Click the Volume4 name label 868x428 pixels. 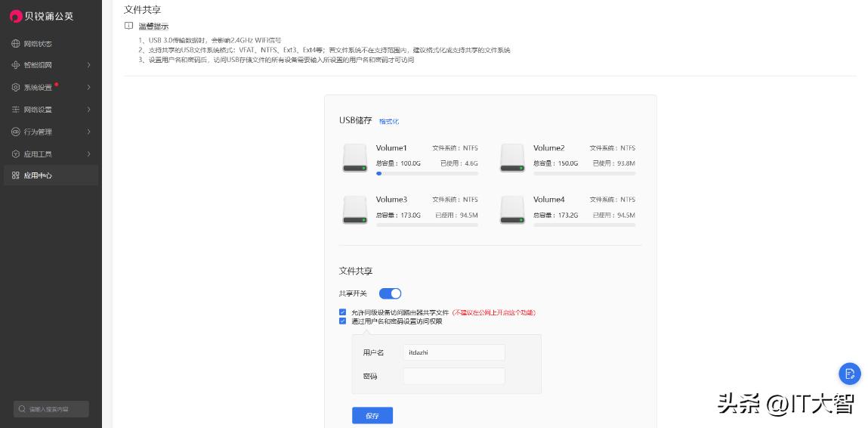(x=549, y=200)
